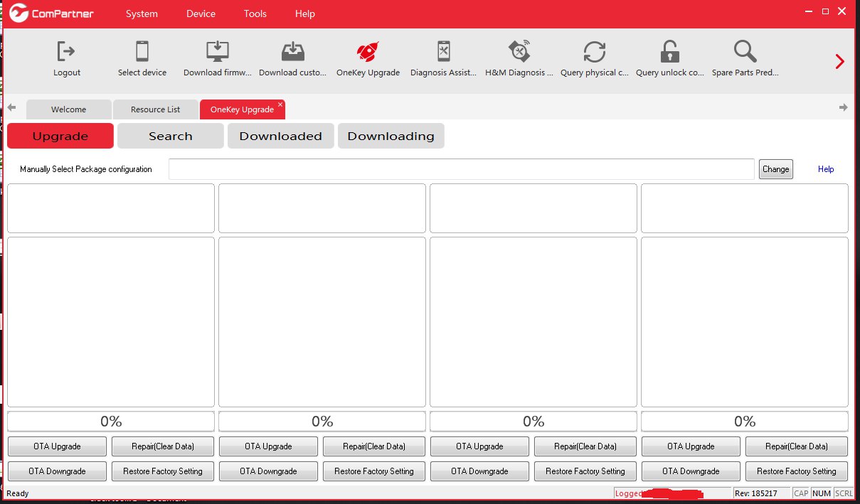Open the Diagnosis Assistant tool
860x504 pixels.
[x=443, y=58]
